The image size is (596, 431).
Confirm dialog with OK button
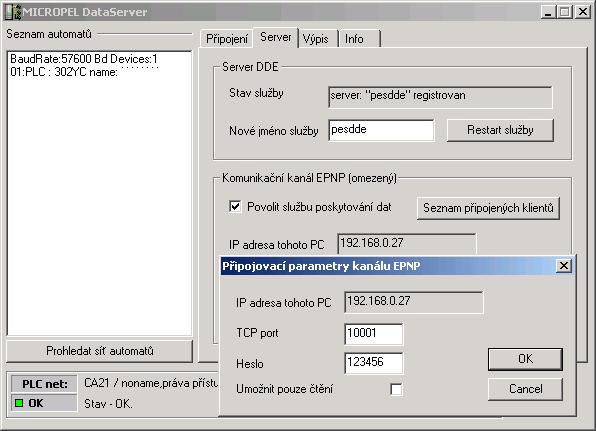coord(525,359)
